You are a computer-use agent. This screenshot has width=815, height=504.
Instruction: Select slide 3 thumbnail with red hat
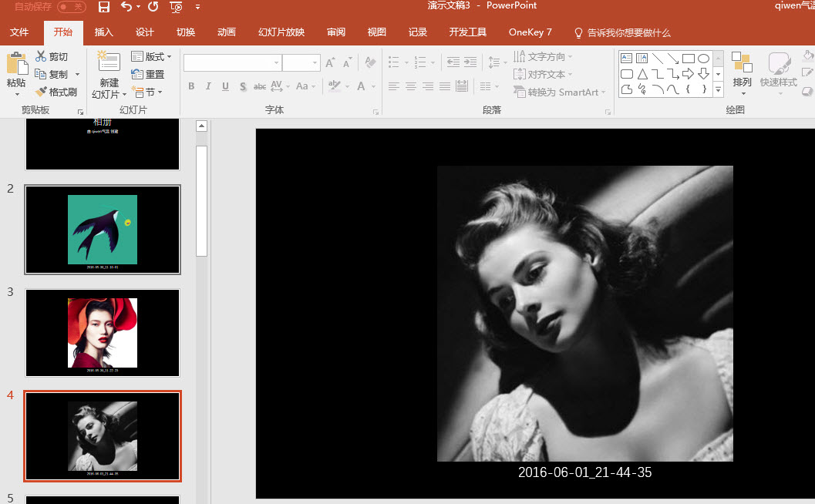click(x=103, y=333)
